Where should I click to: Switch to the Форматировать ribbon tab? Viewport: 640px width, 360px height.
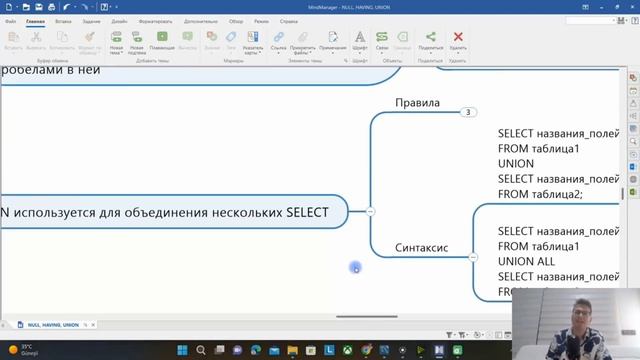156,21
